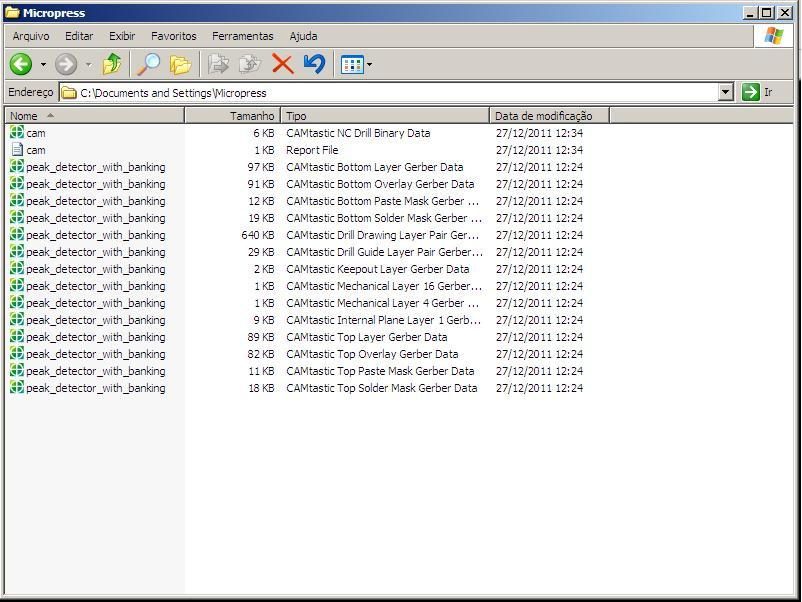Sort by the Nome column header
Viewport: 802px width, 602px height.
click(x=95, y=116)
